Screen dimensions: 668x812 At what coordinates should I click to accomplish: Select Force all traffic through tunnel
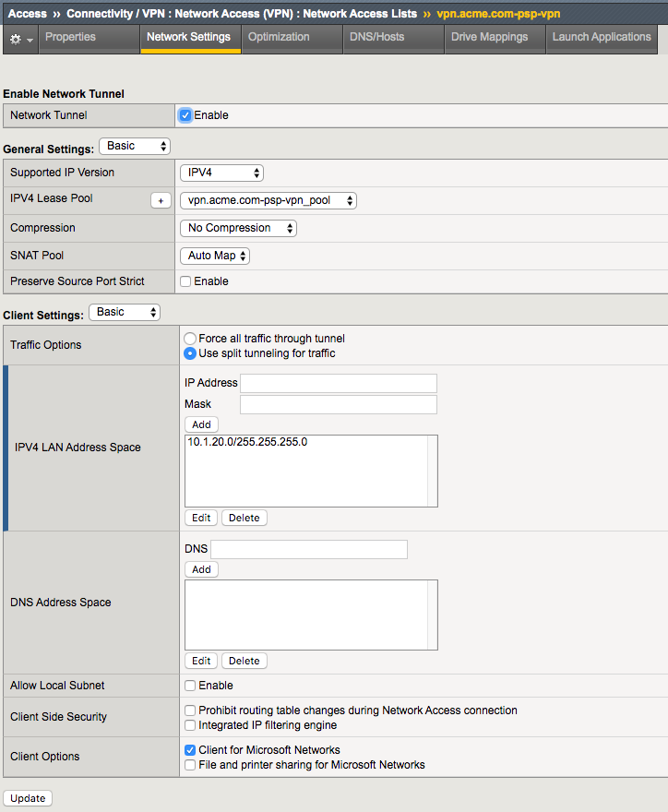(190, 339)
